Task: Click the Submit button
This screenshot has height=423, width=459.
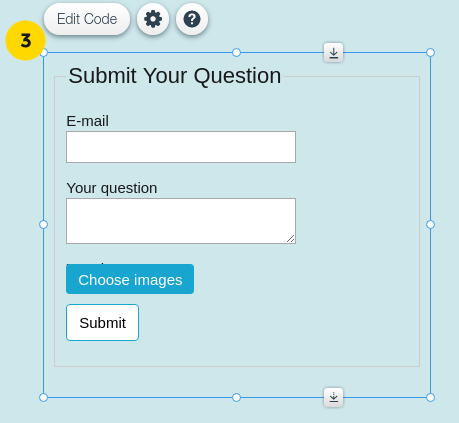Action: pyautogui.click(x=103, y=322)
